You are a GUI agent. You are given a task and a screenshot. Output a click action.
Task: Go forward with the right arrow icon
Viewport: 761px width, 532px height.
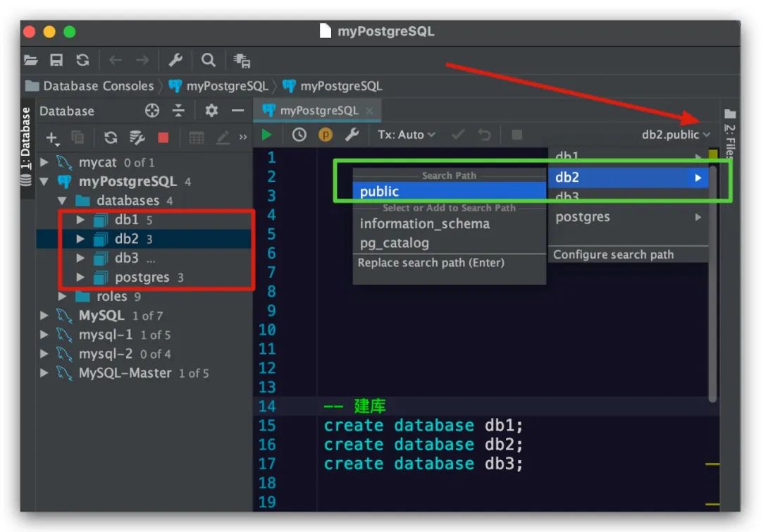click(142, 60)
